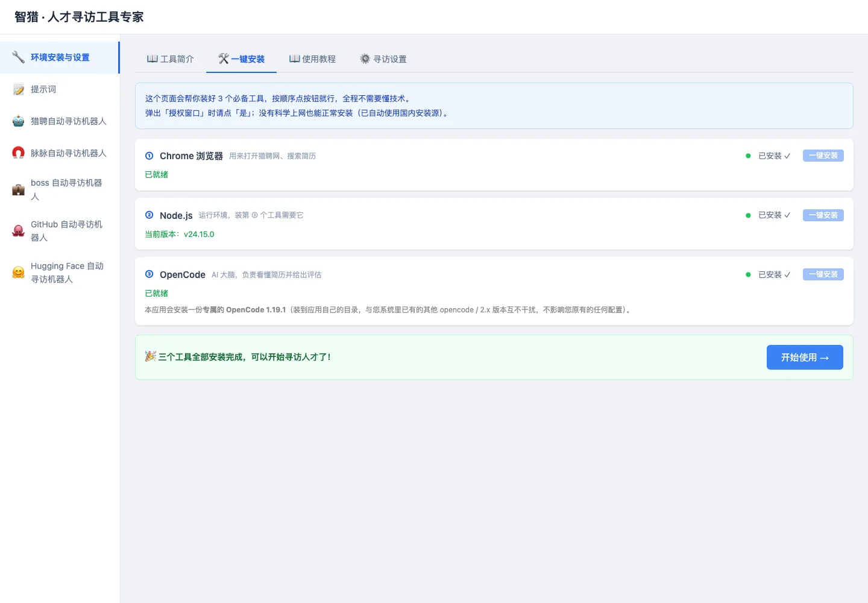
Task: Click the octopus icon for GitHub 自动寻访机器人
Action: pos(19,231)
